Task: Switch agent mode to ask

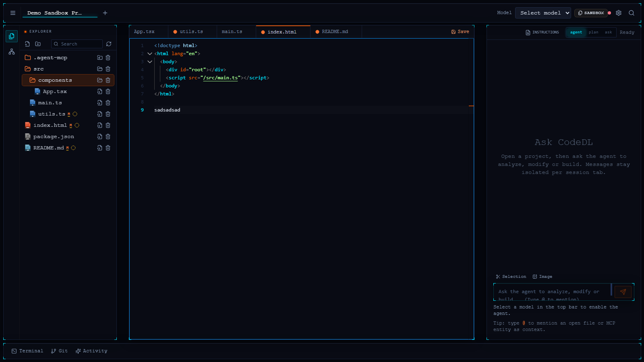Action: click(608, 32)
